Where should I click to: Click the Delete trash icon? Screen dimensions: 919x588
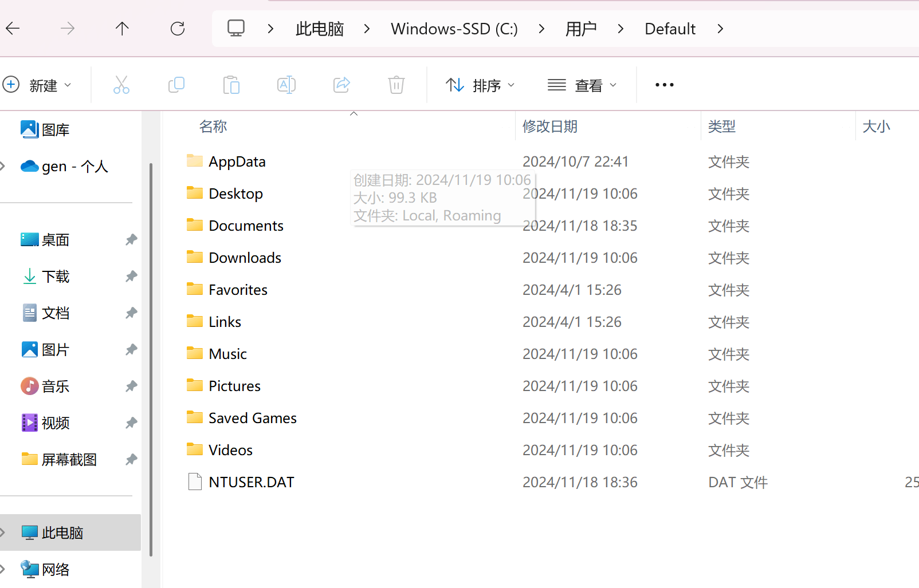(x=396, y=85)
